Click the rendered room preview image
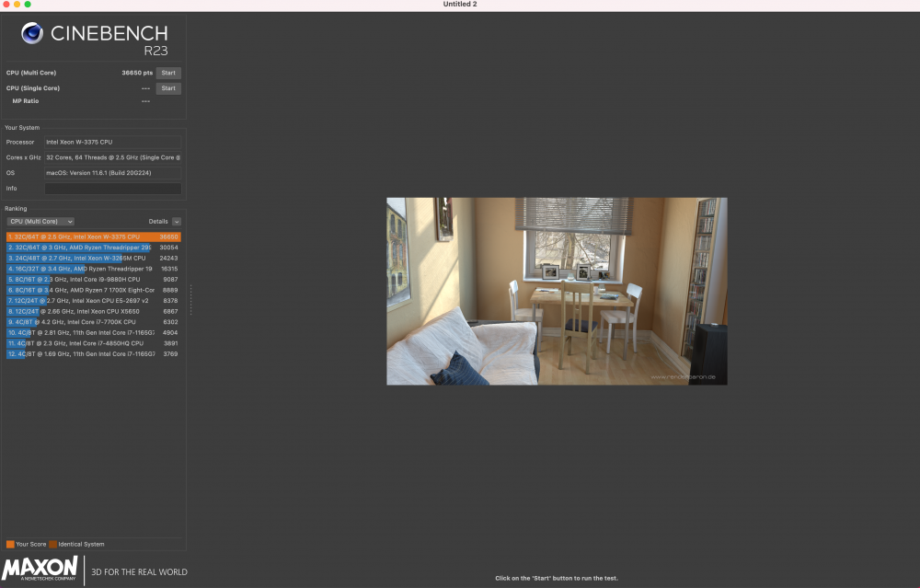920x588 pixels. [x=557, y=291]
